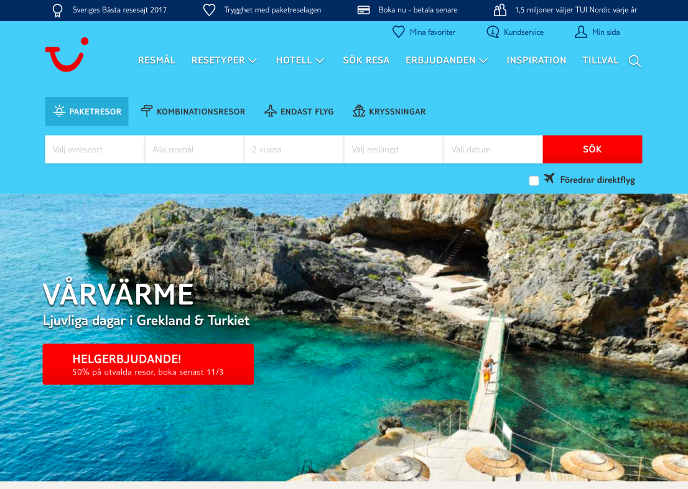Click the Min sida person icon
This screenshot has height=489, width=688.
(581, 32)
